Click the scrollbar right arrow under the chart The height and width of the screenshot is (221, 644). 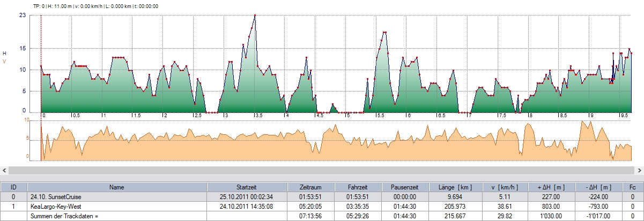click(x=639, y=170)
